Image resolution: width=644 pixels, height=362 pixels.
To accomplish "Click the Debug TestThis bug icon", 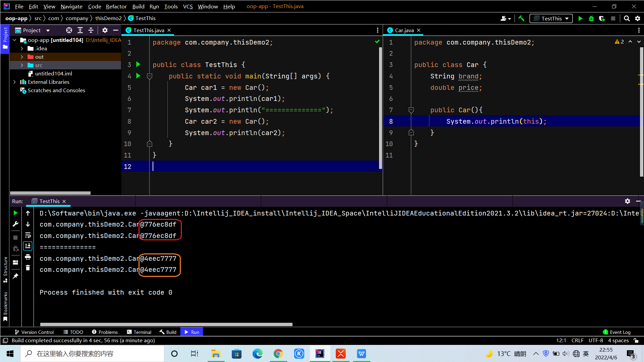I will pyautogui.click(x=591, y=18).
